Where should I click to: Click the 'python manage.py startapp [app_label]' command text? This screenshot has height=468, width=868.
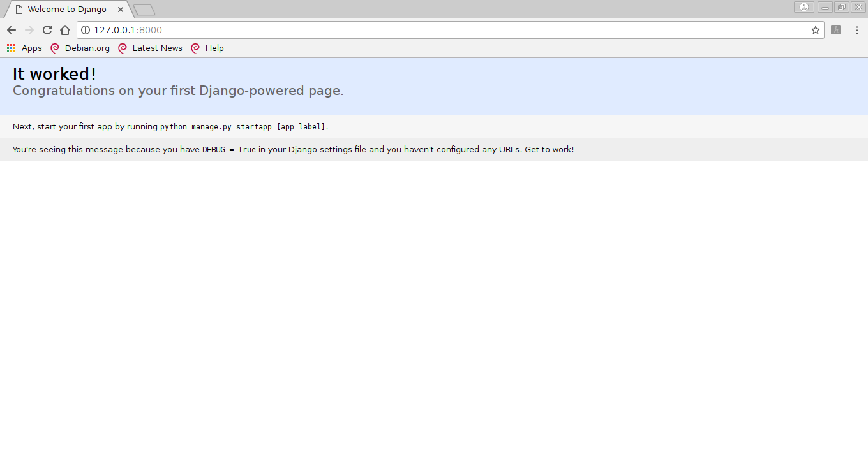243,127
